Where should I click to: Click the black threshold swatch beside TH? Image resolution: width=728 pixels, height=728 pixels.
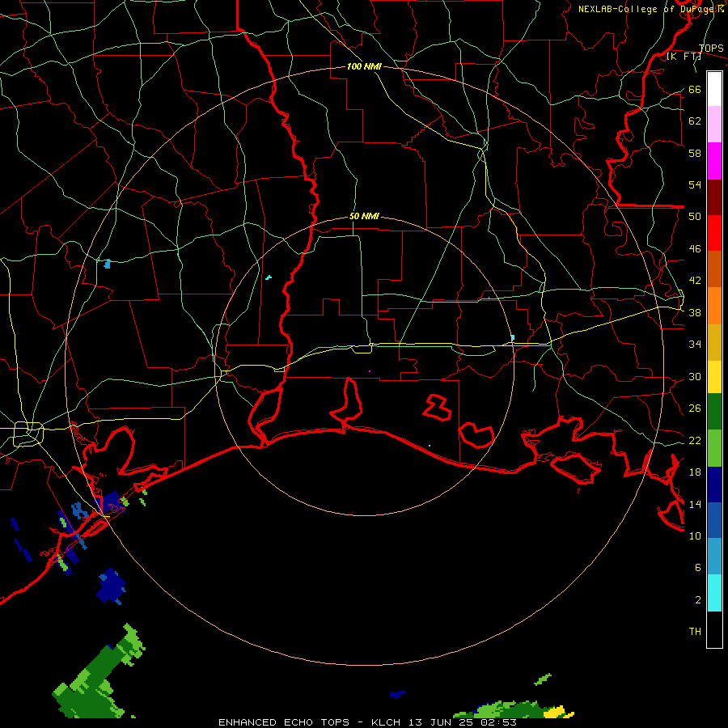714,629
